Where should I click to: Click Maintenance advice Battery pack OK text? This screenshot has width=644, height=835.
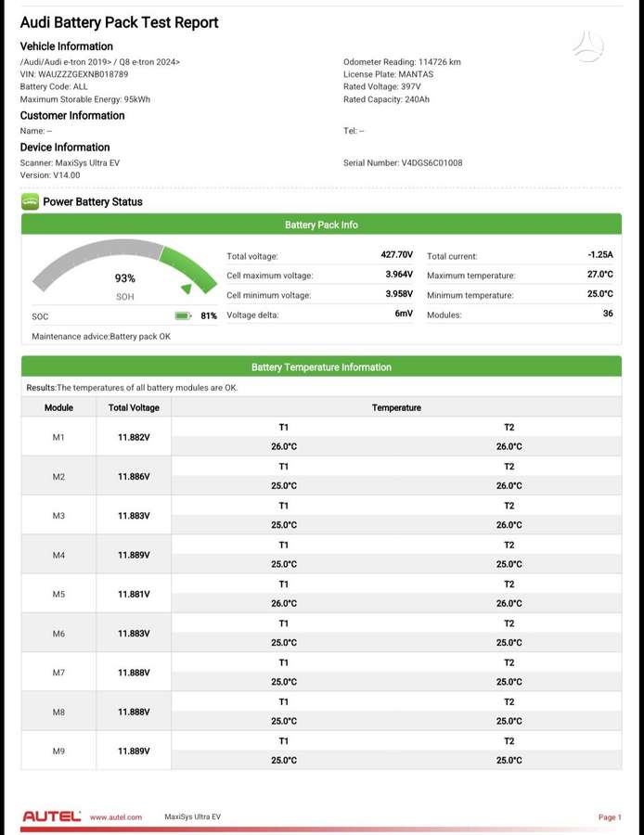tap(101, 337)
